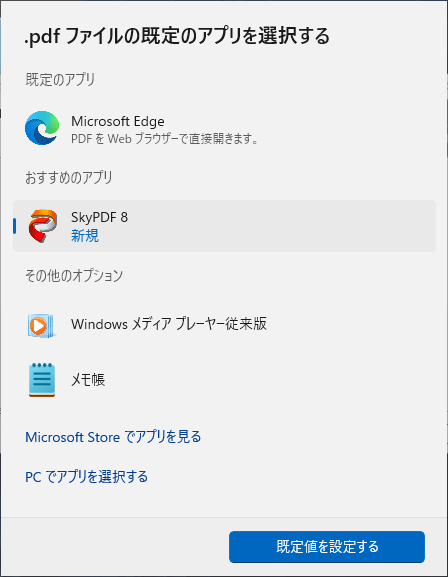Select the メモ帳 entry label
The image size is (448, 577).
[88, 379]
